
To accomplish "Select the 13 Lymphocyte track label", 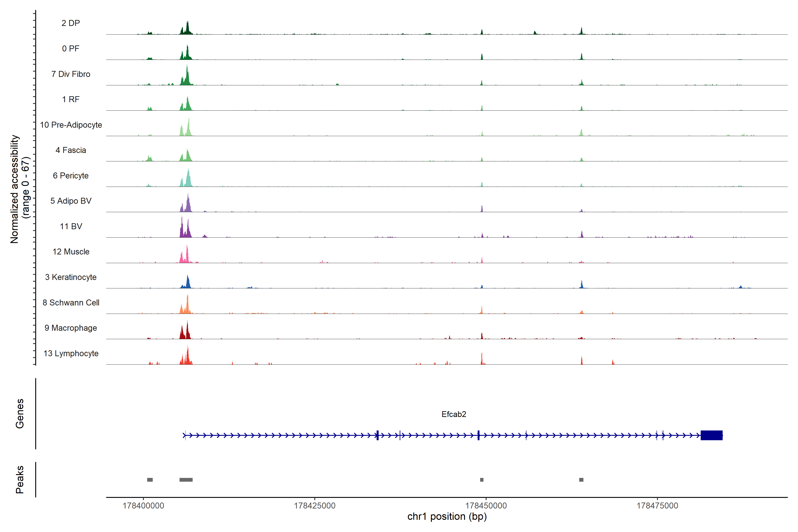I will click(71, 354).
